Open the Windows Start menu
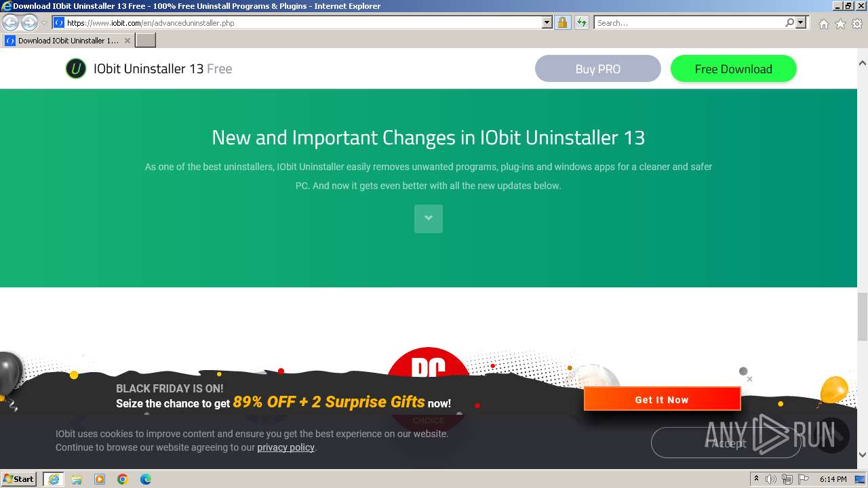Viewport: 868px width, 488px height. click(x=19, y=479)
